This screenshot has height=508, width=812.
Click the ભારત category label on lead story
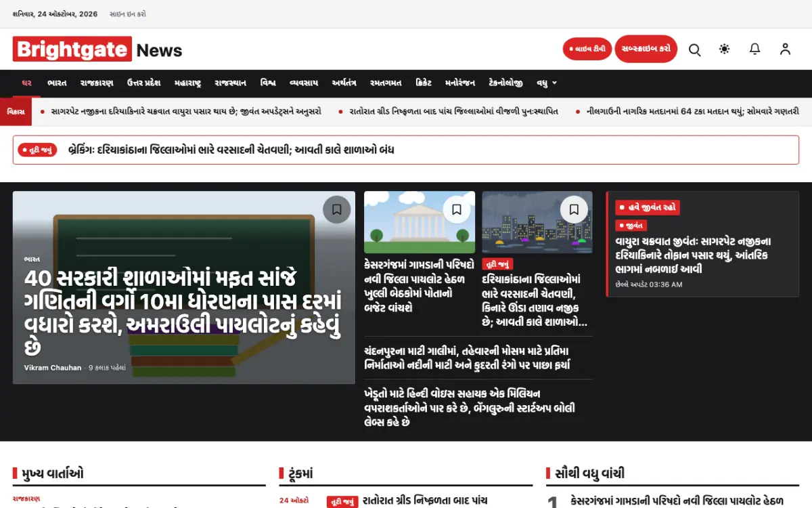[32, 259]
